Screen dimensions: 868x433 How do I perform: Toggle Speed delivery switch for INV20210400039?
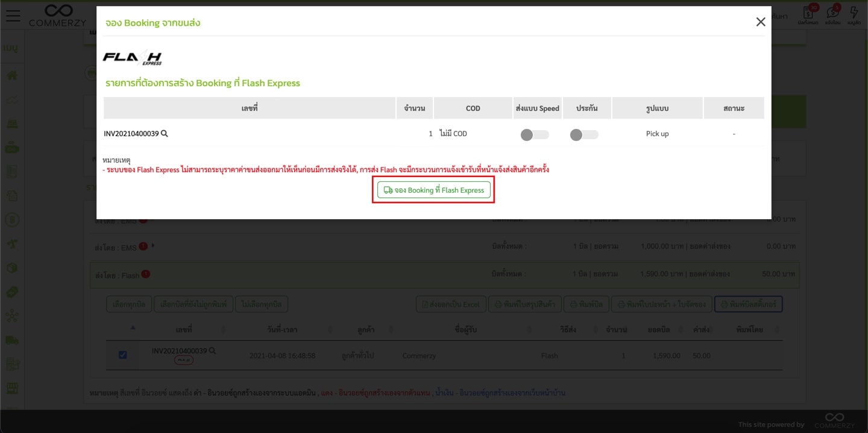tap(535, 134)
